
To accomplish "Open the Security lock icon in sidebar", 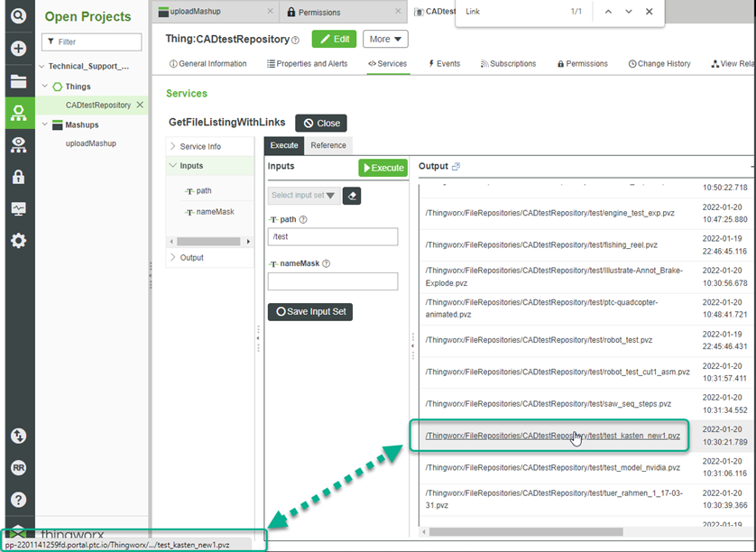I will [18, 177].
